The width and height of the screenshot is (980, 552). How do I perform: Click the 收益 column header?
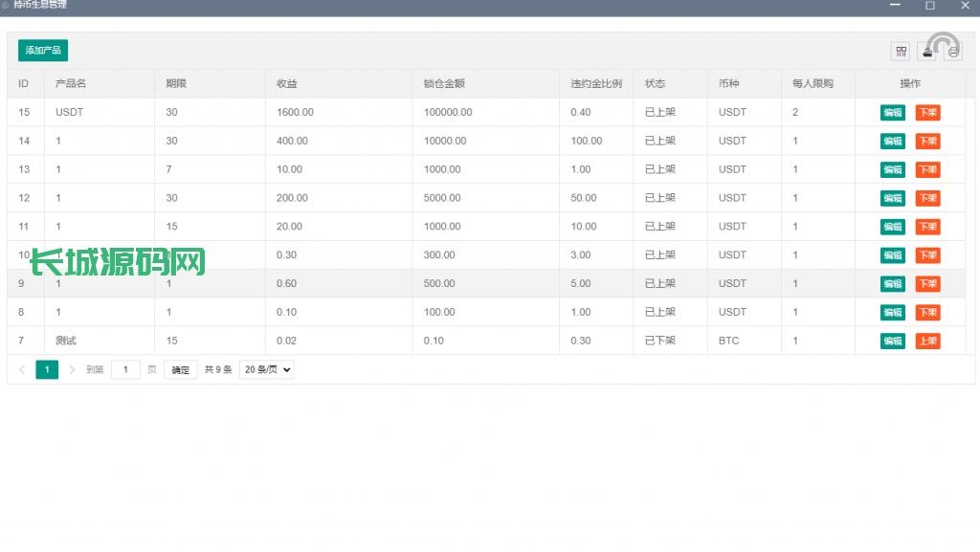click(287, 84)
